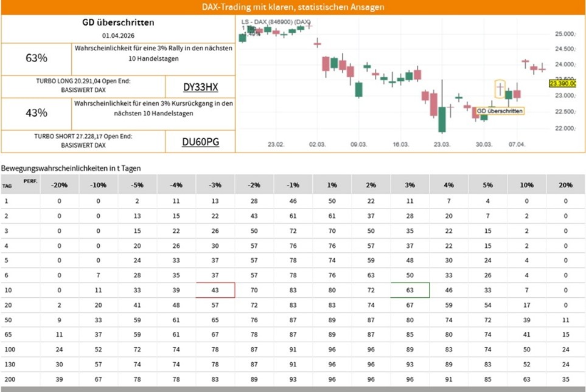This screenshot has height=392, width=586.
Task: Click the date 01.04.2026 under the heading
Action: [118, 36]
